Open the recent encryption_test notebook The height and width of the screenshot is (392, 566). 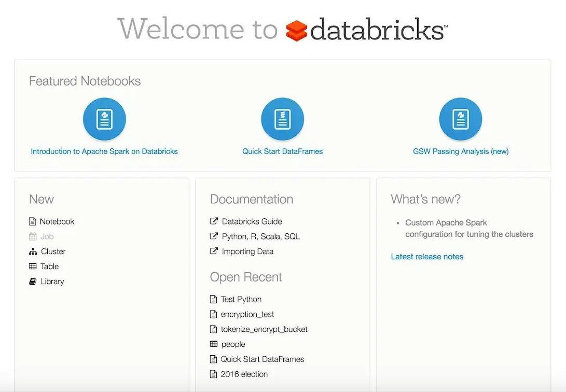(x=247, y=314)
